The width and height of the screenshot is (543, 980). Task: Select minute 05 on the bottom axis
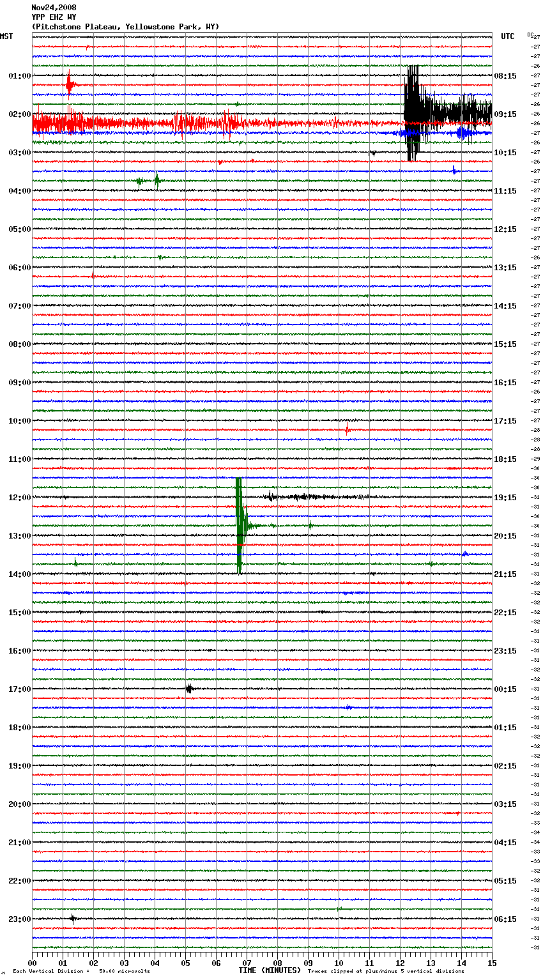[x=186, y=963]
